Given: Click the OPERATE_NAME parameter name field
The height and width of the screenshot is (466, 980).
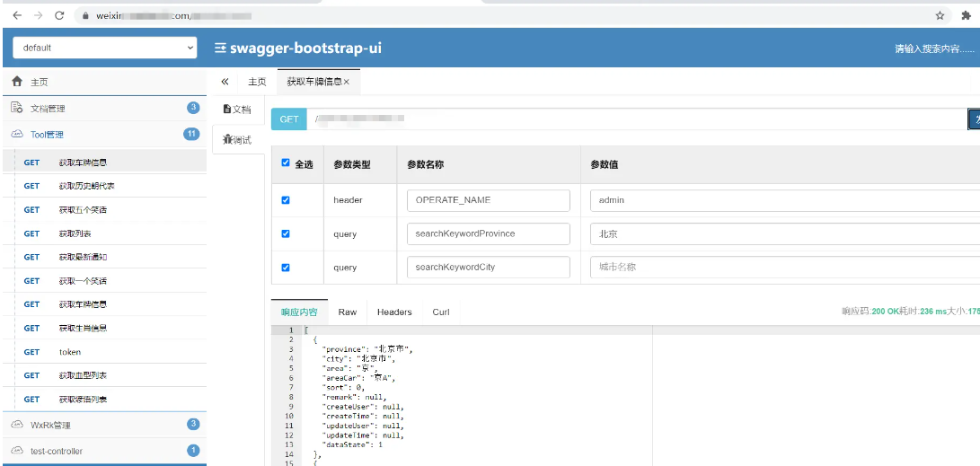Looking at the screenshot, I should [x=488, y=200].
